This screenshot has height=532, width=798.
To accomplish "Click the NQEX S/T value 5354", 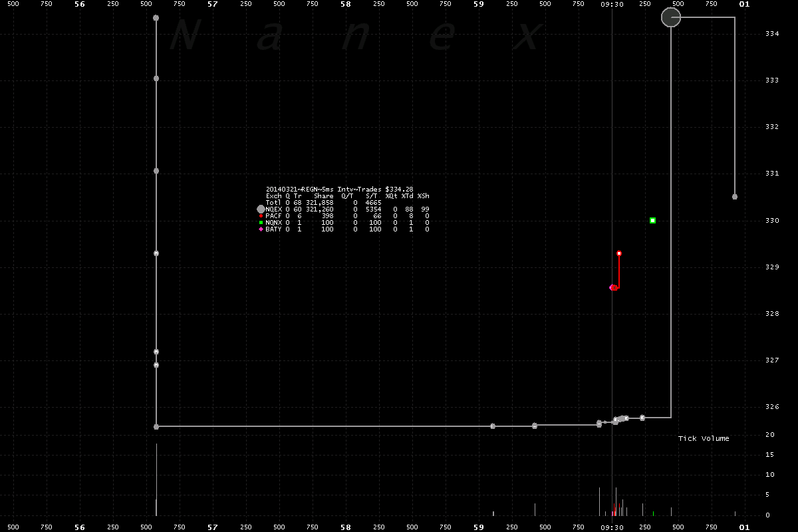I will 373,209.
